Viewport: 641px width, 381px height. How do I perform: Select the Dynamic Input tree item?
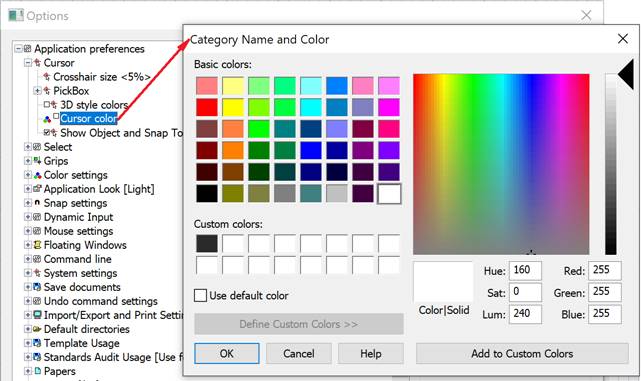pos(78,217)
